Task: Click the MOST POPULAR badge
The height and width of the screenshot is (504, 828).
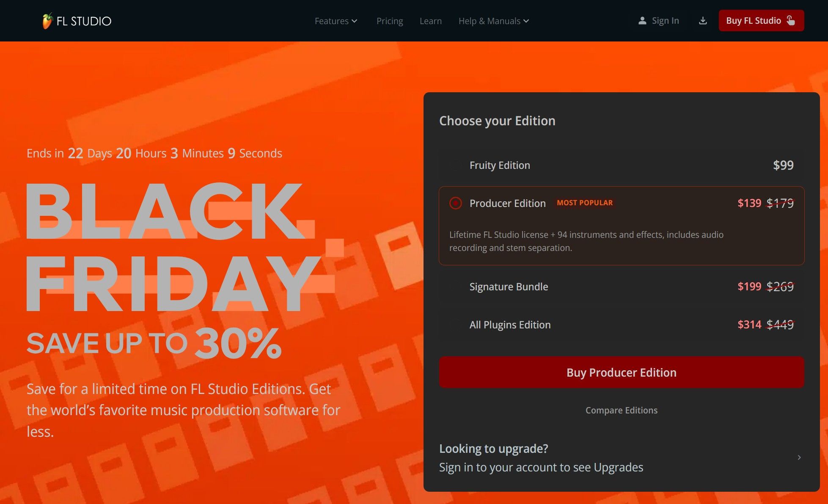Action: click(585, 203)
